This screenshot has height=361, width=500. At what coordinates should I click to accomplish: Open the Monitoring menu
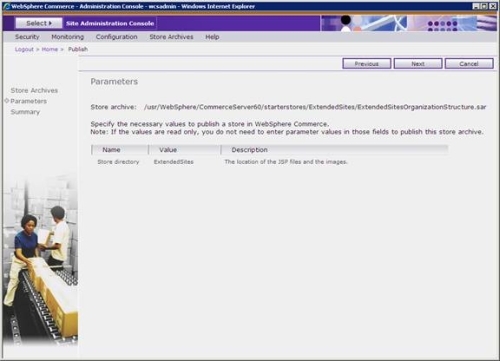point(68,37)
